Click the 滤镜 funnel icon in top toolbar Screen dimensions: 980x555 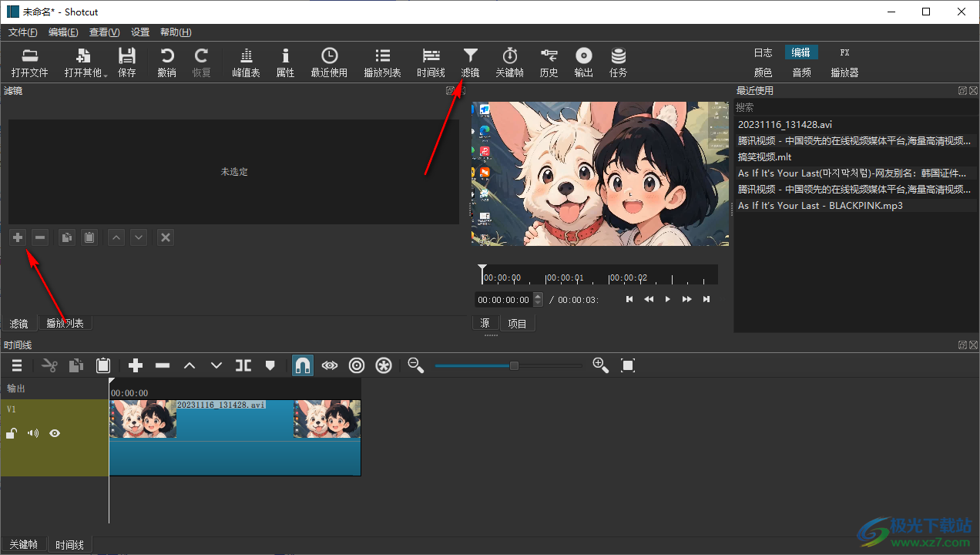[470, 62]
